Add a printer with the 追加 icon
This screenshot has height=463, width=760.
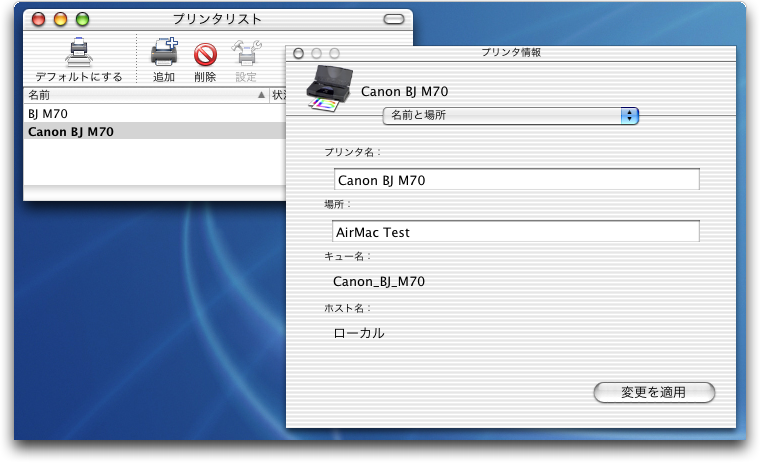[163, 53]
